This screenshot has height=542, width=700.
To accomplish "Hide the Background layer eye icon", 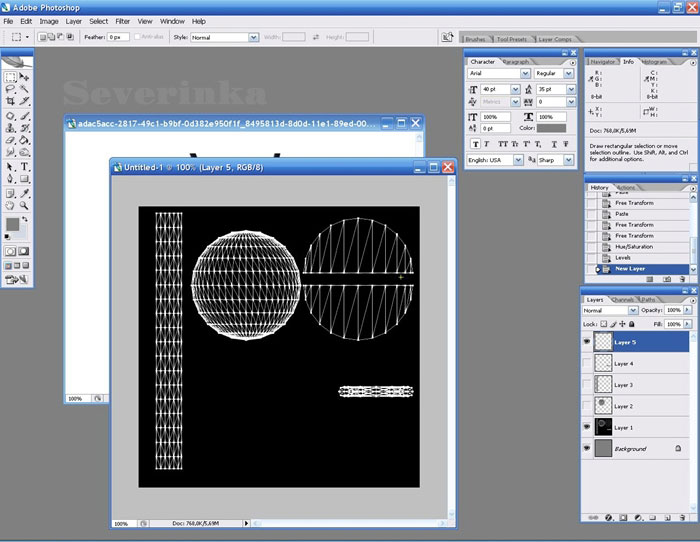I will (x=588, y=449).
